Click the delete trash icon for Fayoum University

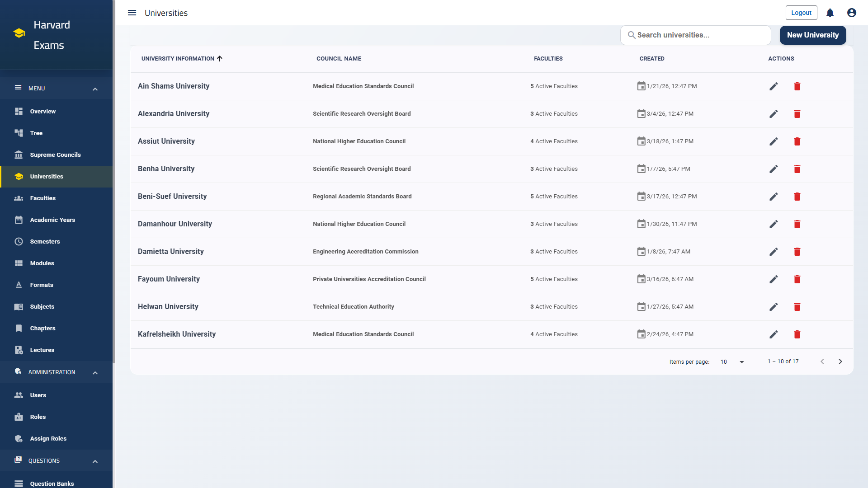[797, 279]
